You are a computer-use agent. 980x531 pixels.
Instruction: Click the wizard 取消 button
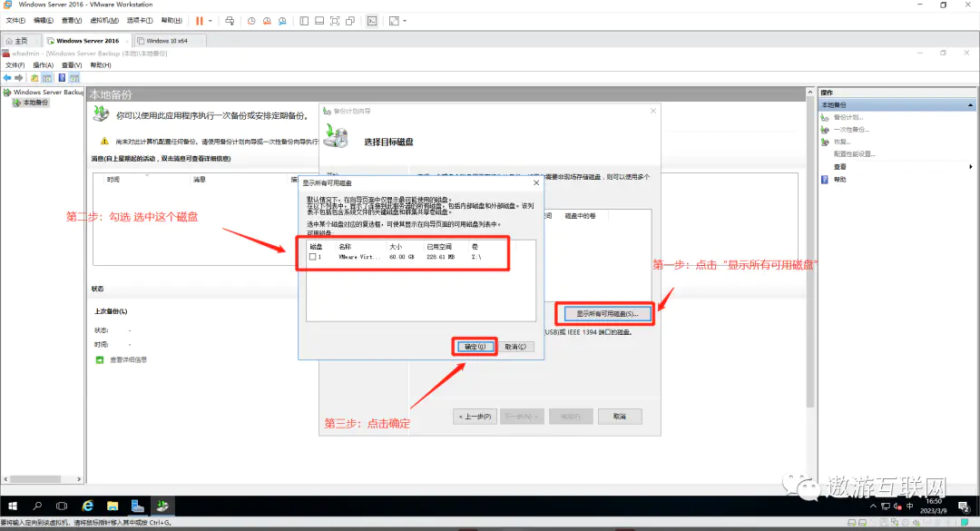tap(620, 417)
